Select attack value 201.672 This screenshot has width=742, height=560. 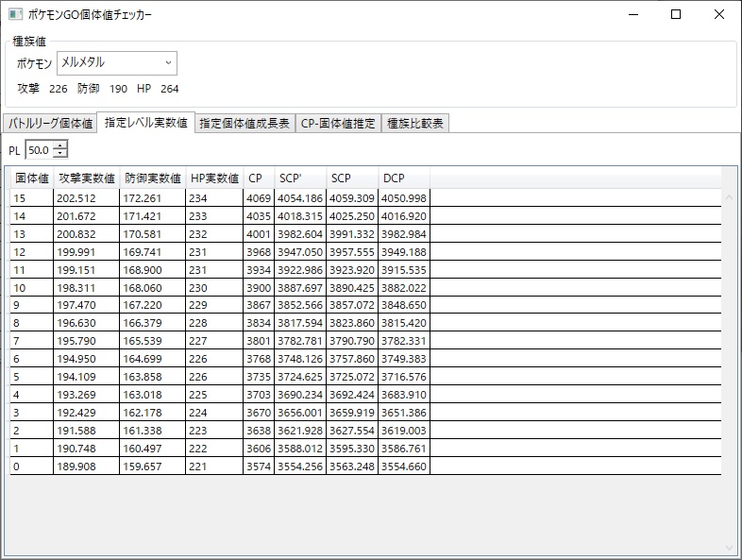click(x=87, y=216)
